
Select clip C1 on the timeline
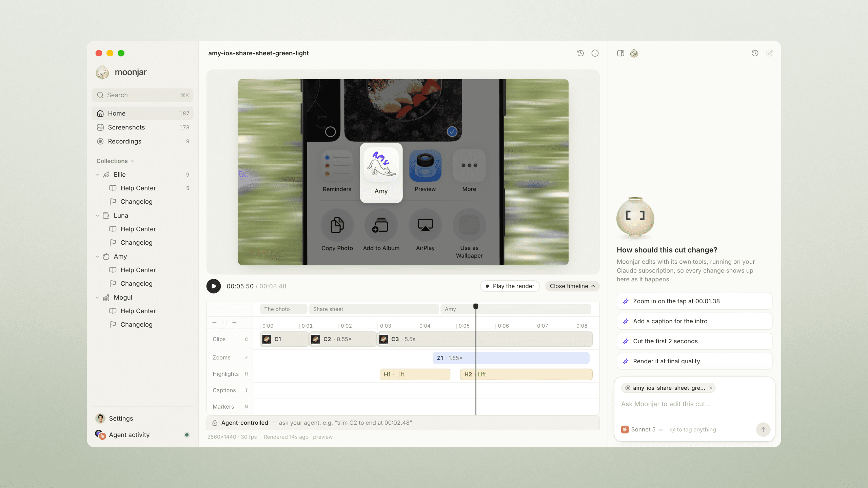(284, 339)
